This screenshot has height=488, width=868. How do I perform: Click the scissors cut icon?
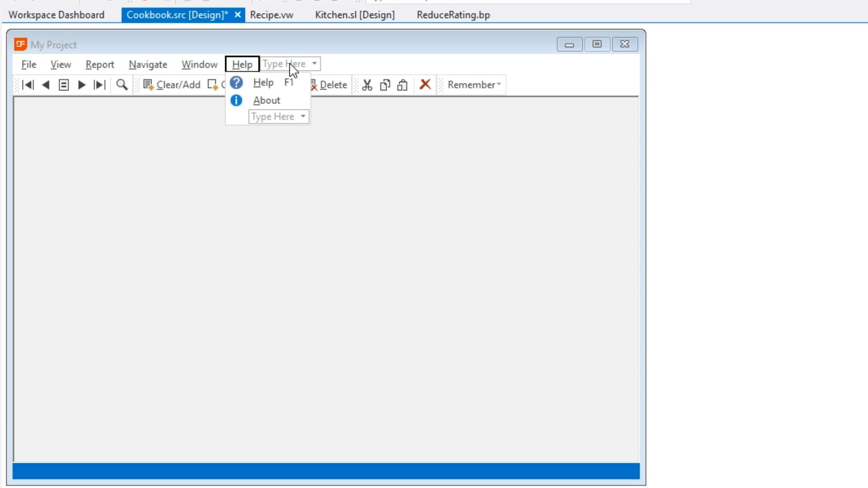click(x=367, y=85)
